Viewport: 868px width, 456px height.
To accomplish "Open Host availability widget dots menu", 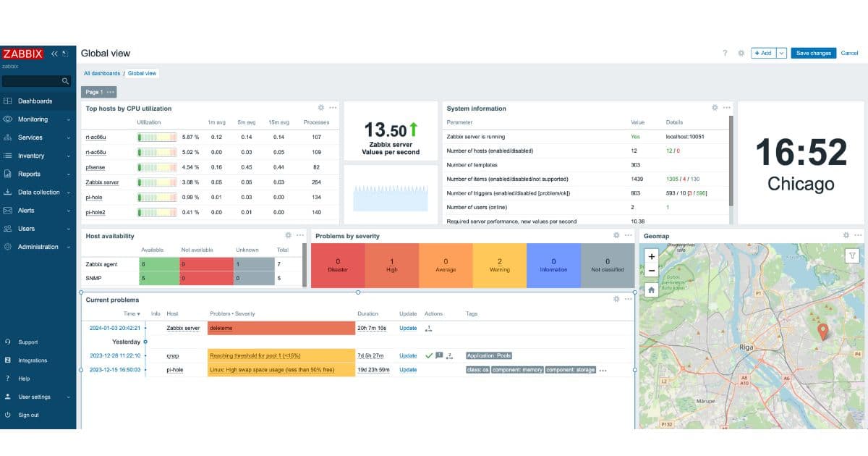I will [x=300, y=235].
